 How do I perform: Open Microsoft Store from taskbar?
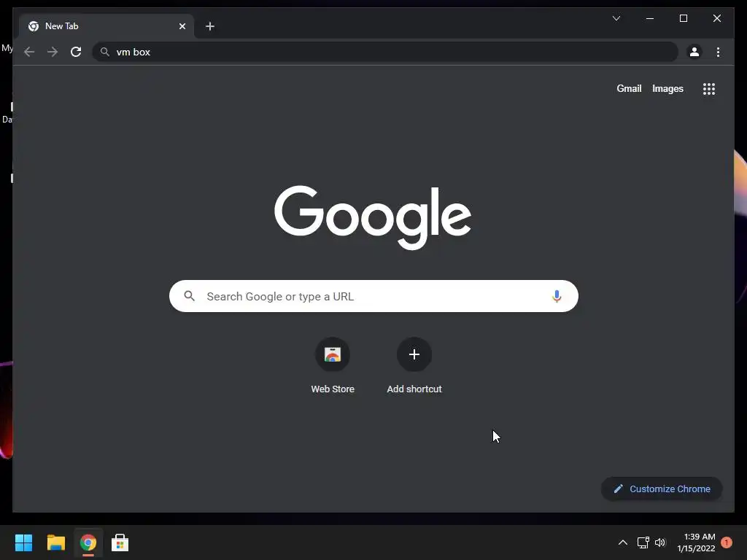coord(120,542)
